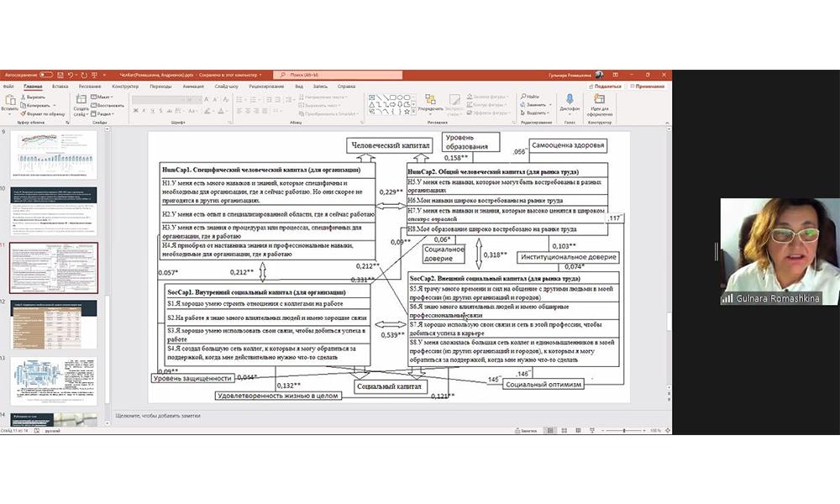The image size is (840, 504).
Task: Toggle bold Ж formatting
Action: click(135, 111)
